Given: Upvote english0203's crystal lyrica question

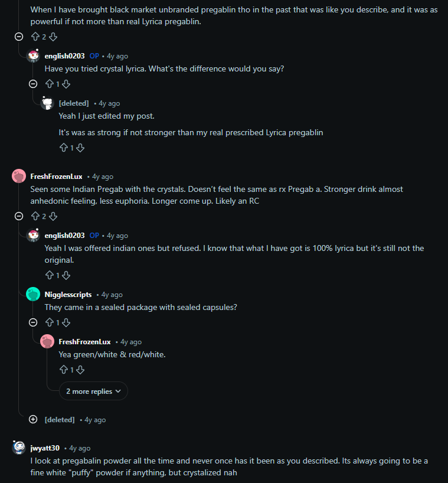Looking at the screenshot, I should point(49,84).
